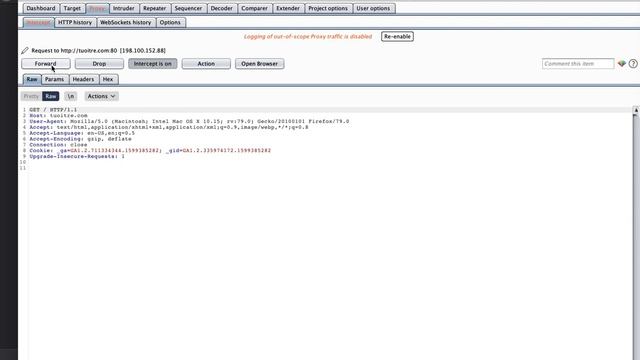Image resolution: width=640 pixels, height=360 pixels.
Task: Select the Intercept sub-tab
Action: [x=38, y=22]
